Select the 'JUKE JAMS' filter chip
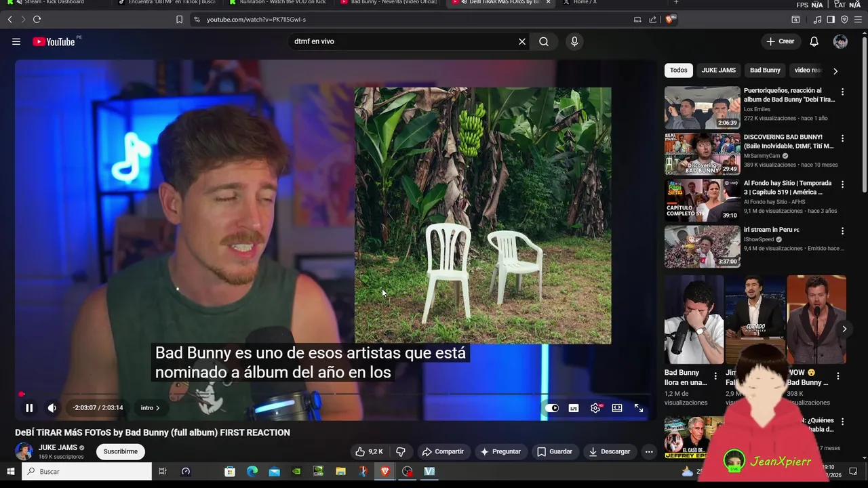Viewport: 868px width, 488px height. [719, 70]
